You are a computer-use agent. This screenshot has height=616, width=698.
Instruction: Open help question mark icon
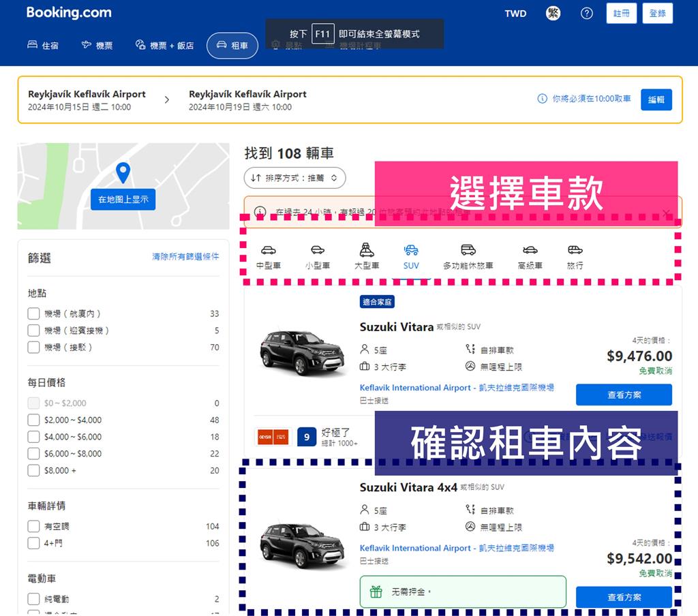(x=587, y=14)
